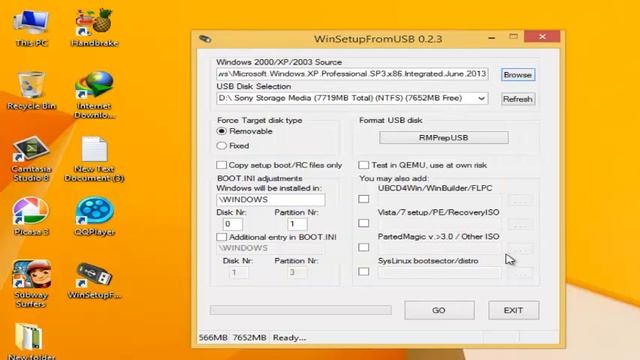Viewport: 640px width, 360px height.
Task: Select the Subway Surfers shortcut
Action: 31,284
